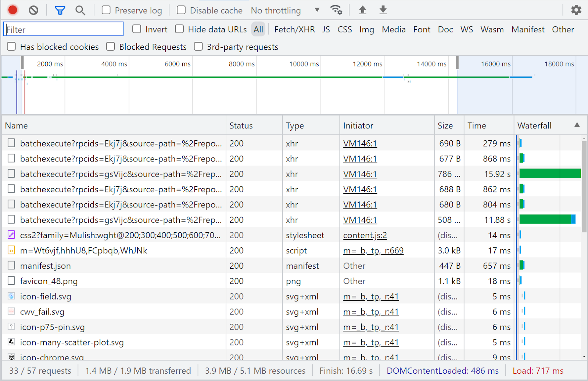
Task: Sort by Type column header
Action: pyautogui.click(x=311, y=126)
